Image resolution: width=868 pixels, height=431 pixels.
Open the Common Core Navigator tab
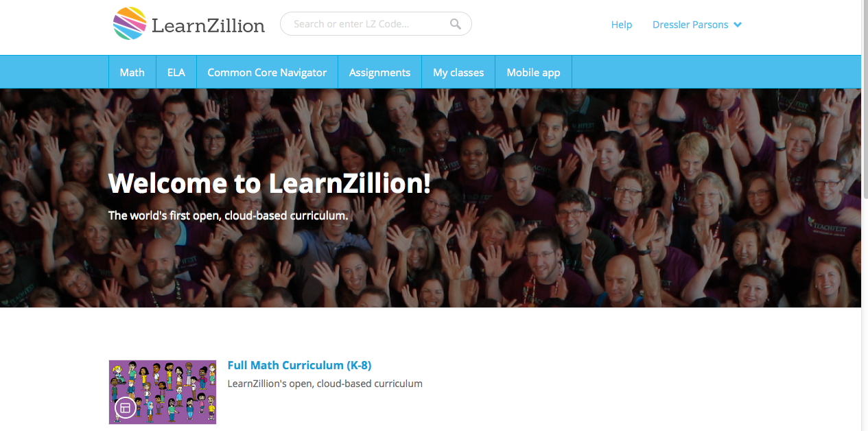(267, 72)
